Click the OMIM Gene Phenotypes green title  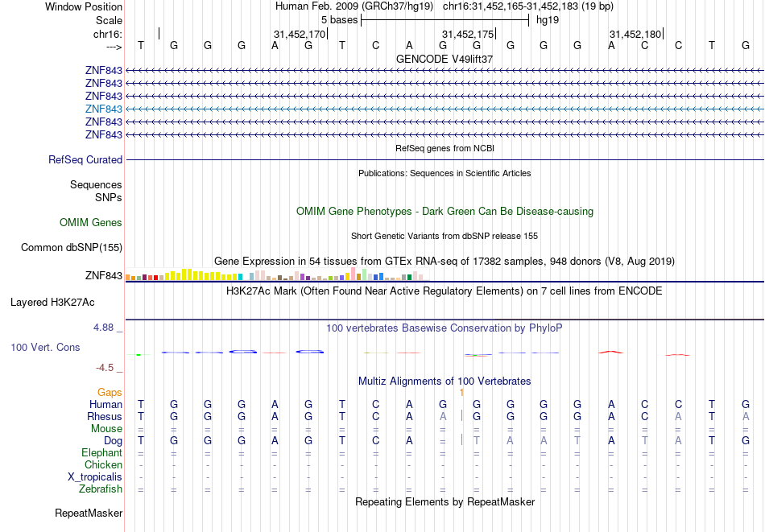[445, 211]
